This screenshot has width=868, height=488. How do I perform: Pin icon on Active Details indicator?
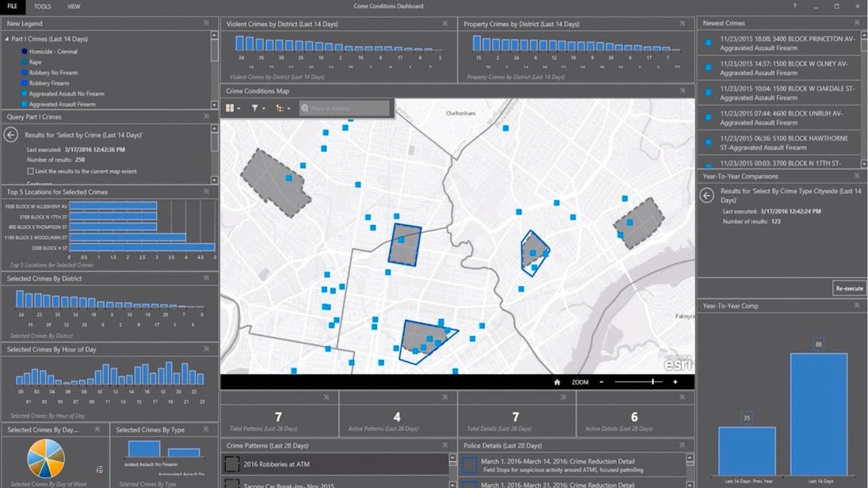coord(682,396)
